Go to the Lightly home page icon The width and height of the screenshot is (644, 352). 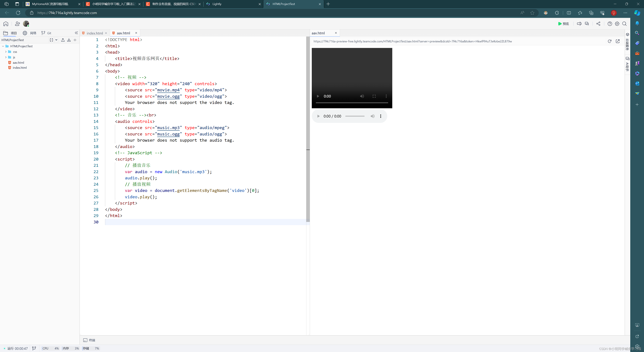[6, 24]
